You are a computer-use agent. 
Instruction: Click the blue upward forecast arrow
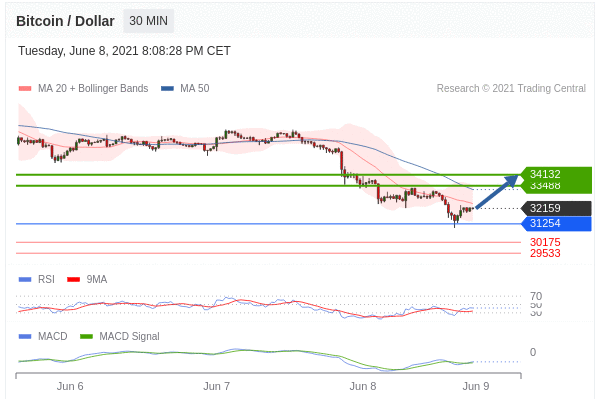coord(497,191)
